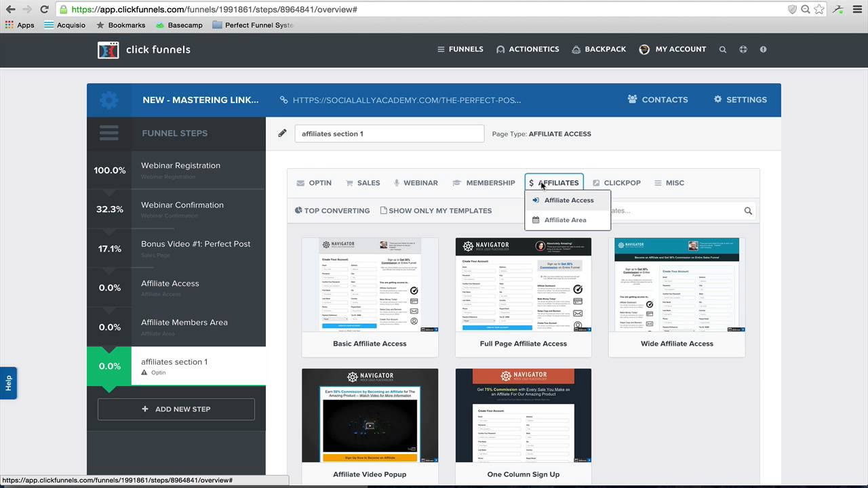Click the alert info icon in top navigation
The height and width of the screenshot is (488, 868).
[764, 49]
